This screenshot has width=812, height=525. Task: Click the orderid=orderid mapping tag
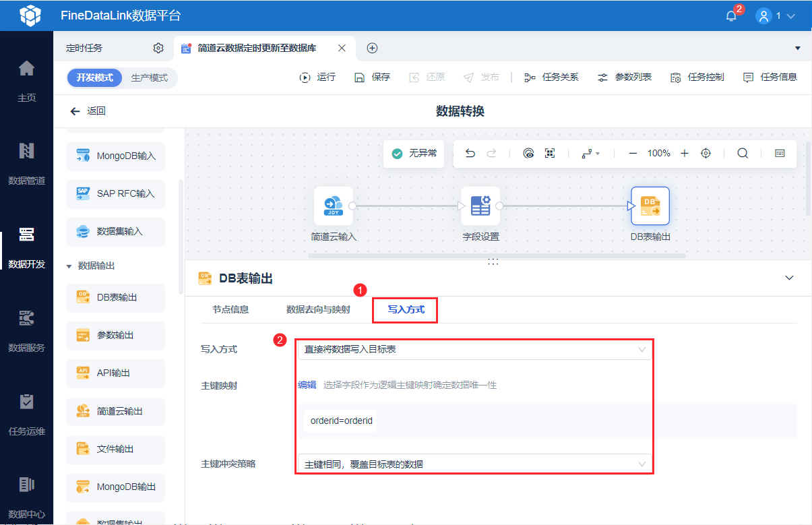pyautogui.click(x=341, y=421)
